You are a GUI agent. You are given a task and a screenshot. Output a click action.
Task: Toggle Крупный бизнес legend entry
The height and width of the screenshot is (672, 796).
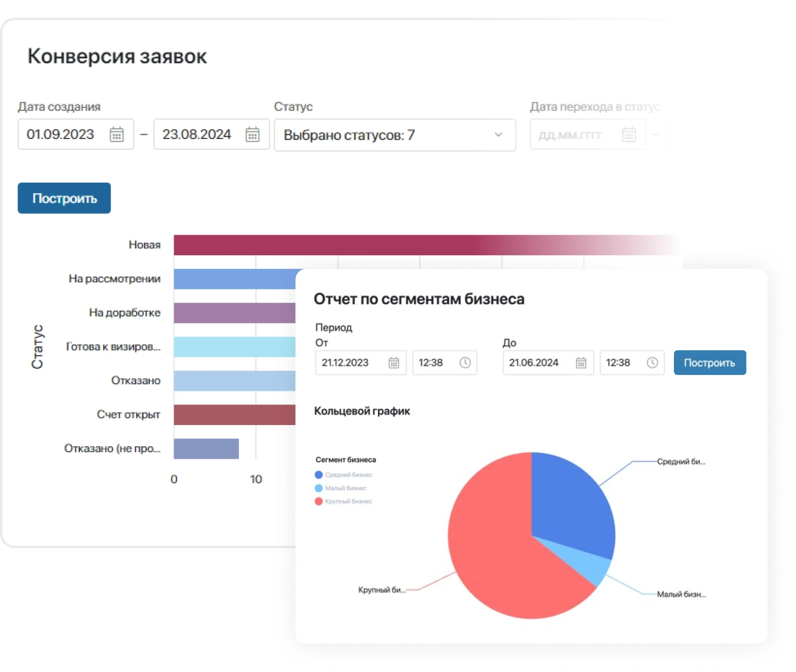click(348, 501)
